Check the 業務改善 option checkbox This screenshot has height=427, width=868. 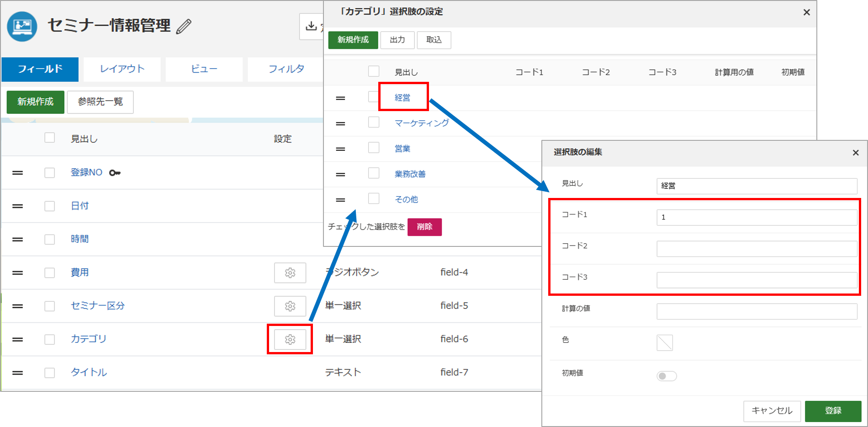pos(374,173)
